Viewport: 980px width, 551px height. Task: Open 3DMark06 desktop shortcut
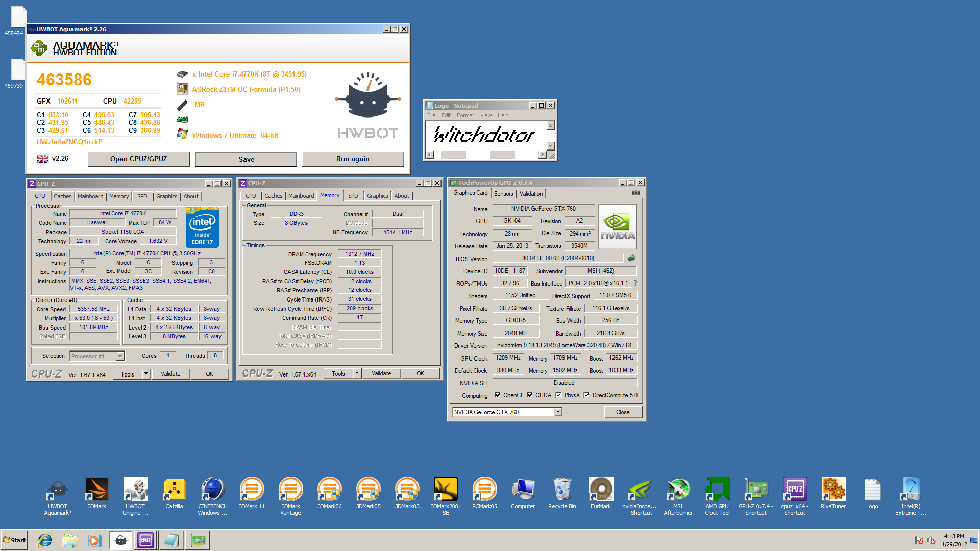329,493
